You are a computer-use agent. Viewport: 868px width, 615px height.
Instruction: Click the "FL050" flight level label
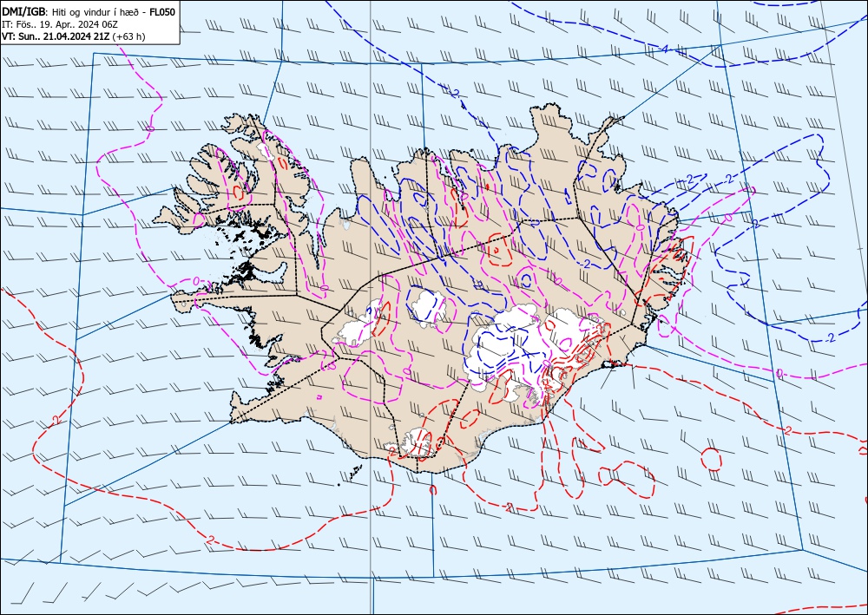pyautogui.click(x=164, y=11)
